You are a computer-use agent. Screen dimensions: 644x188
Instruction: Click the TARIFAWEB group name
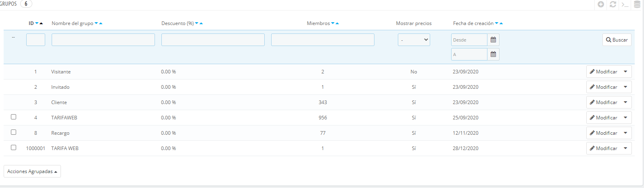(x=64, y=118)
